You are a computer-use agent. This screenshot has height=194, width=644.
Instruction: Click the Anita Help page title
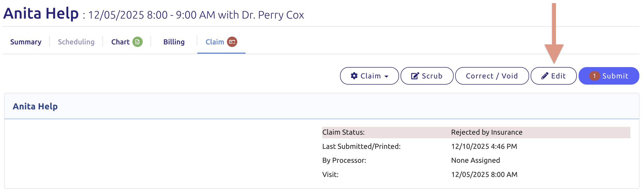tap(41, 13)
